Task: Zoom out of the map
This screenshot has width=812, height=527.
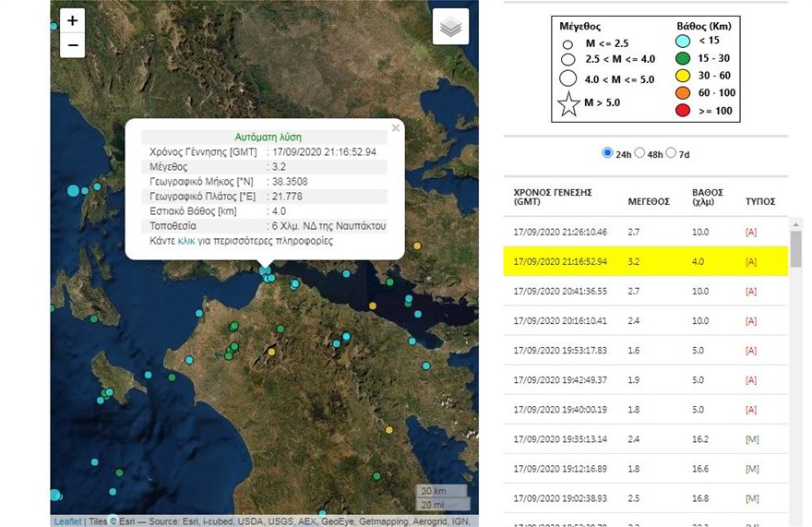Action: click(x=72, y=45)
